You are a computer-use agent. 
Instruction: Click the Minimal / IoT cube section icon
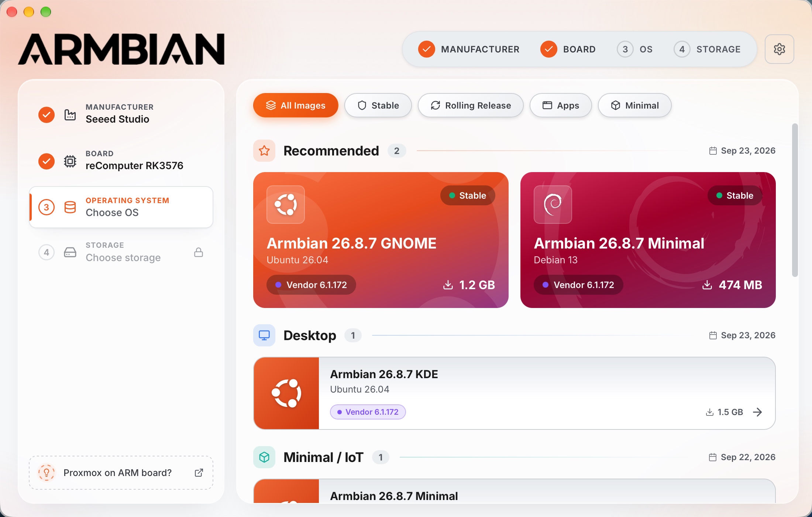tap(264, 457)
